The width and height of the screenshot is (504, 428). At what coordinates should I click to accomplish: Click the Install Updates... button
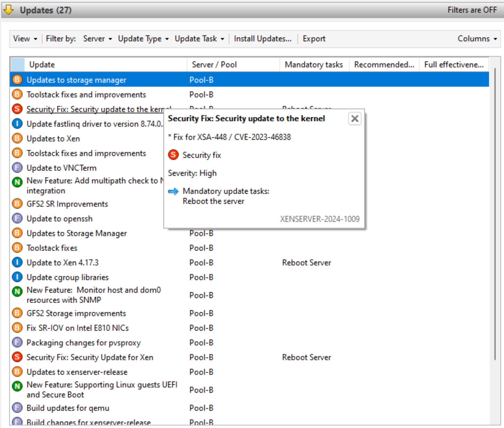click(x=263, y=39)
